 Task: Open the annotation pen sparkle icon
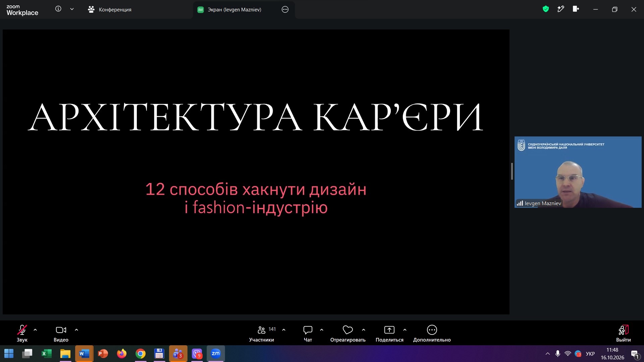561,9
